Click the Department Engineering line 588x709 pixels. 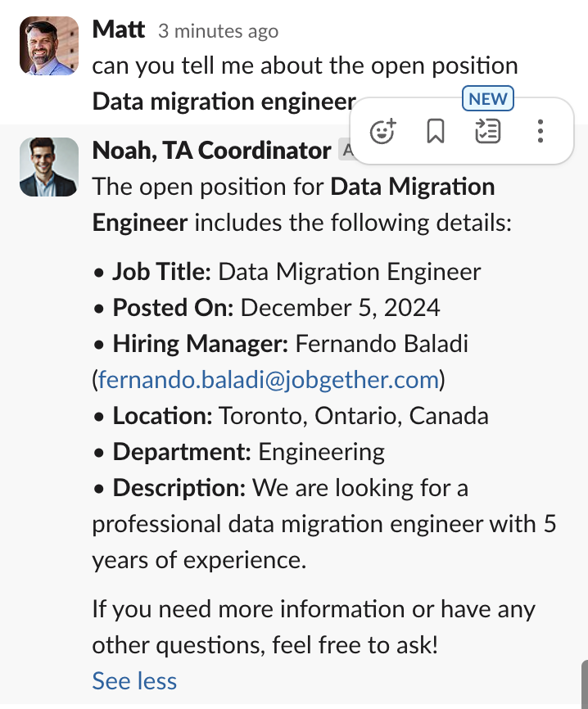[248, 451]
